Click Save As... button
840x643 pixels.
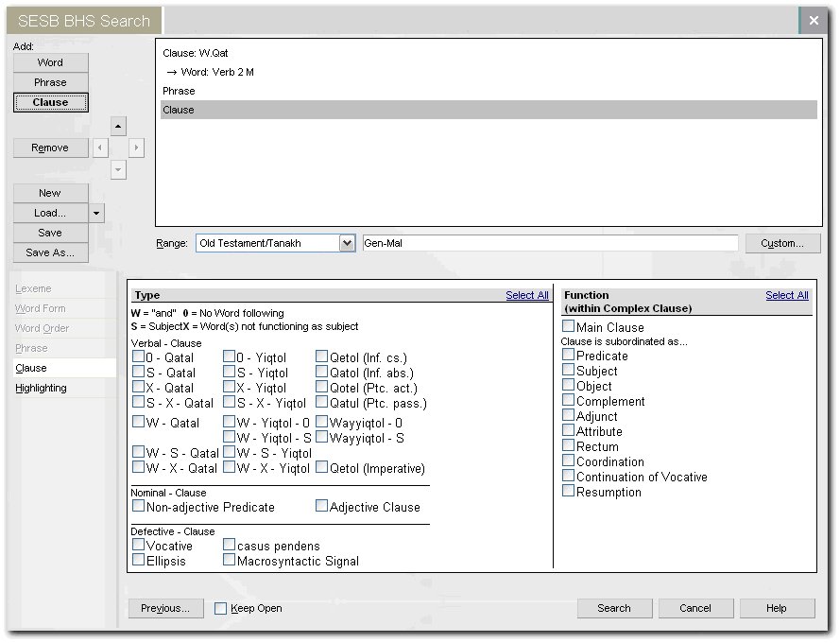click(50, 252)
